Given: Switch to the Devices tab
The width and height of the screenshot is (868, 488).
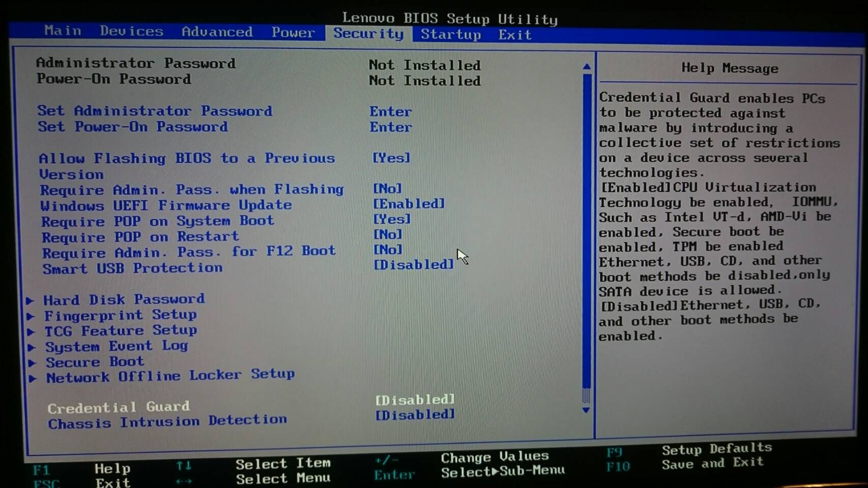Looking at the screenshot, I should click(131, 32).
